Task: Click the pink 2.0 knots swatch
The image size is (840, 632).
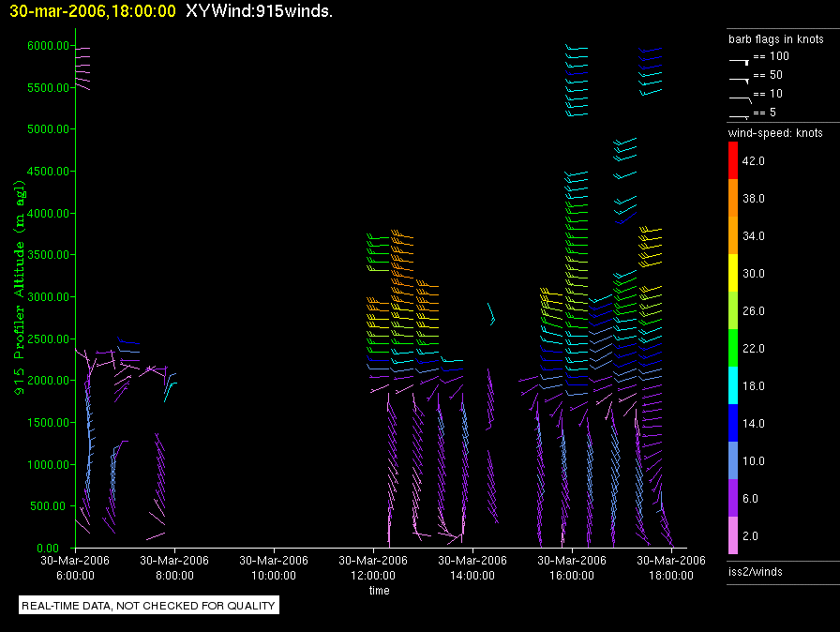Action: [734, 535]
